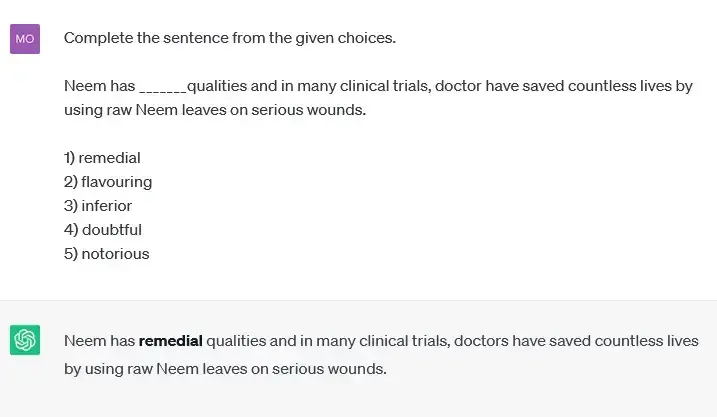717x417 pixels.
Task: Click the bold word remedial in response
Action: (170, 341)
